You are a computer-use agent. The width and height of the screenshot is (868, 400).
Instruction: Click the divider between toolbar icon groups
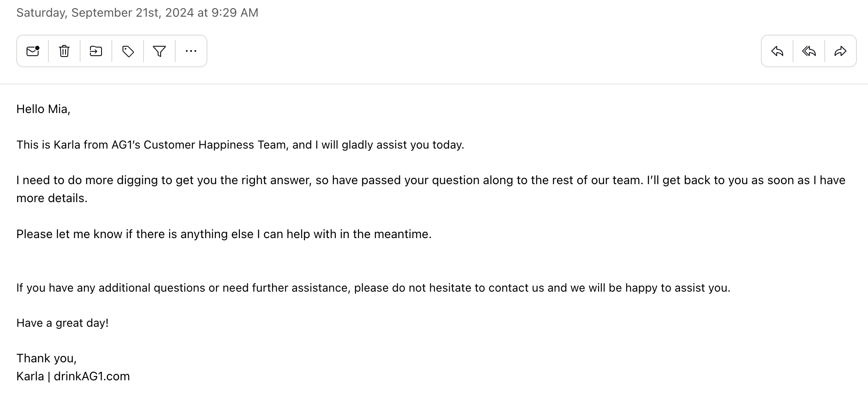point(80,51)
